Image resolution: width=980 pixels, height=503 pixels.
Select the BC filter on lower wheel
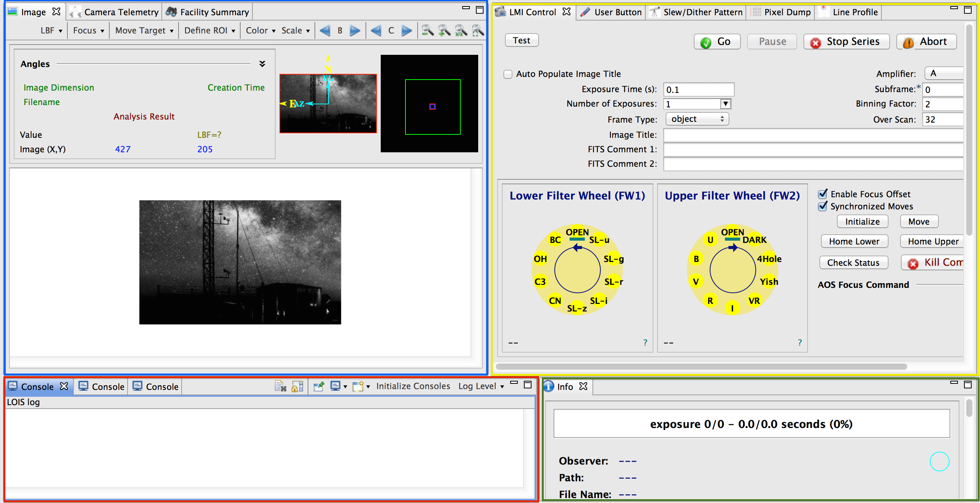(x=555, y=240)
